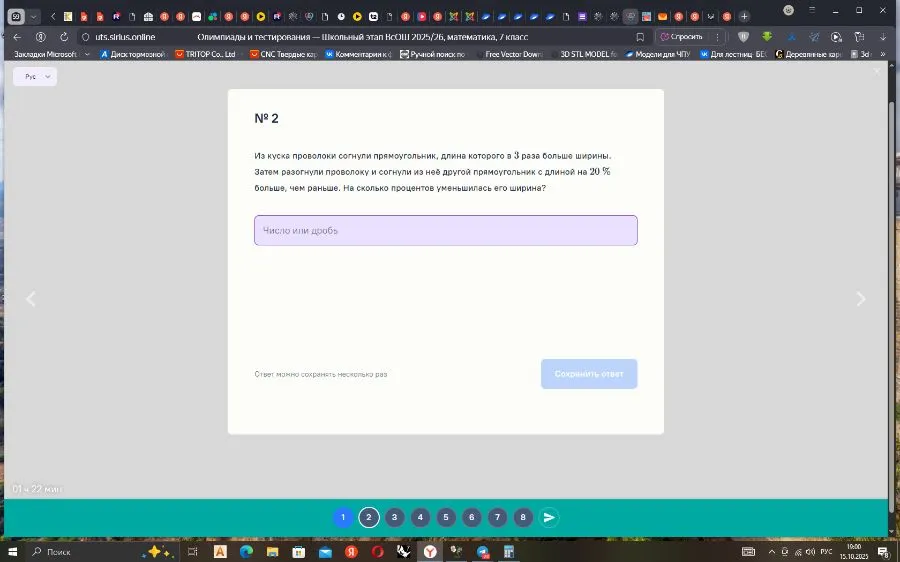This screenshot has height=562, width=900.
Task: Open the Диск тормозной bookmark
Action: click(x=133, y=54)
